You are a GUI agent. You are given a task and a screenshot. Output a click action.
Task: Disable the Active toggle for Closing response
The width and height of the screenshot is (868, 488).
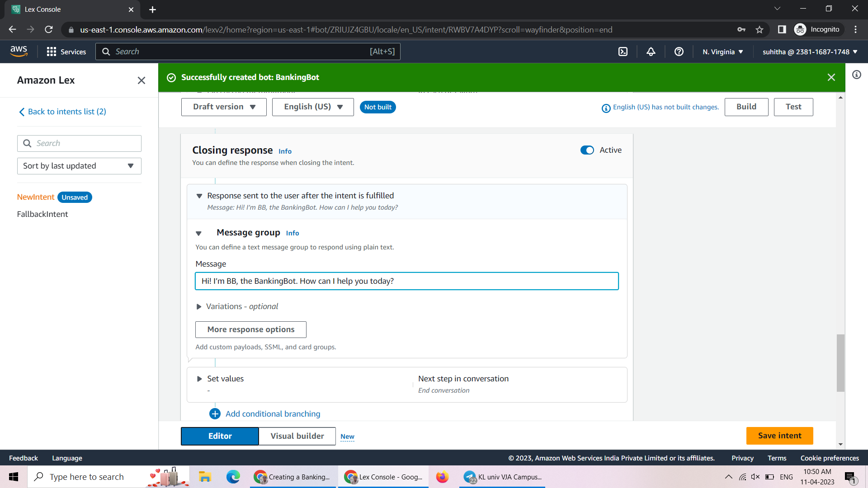(x=587, y=150)
